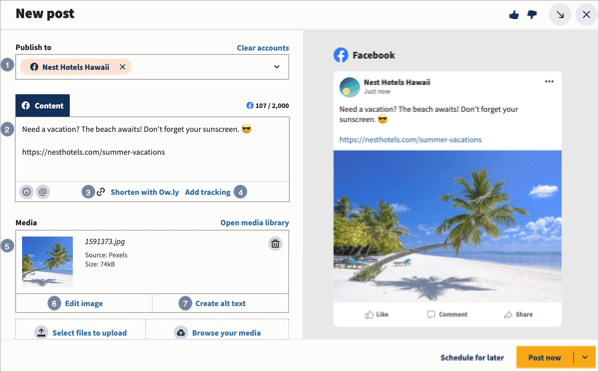599x372 pixels.
Task: Delete the image with the trash icon
Action: coord(275,244)
